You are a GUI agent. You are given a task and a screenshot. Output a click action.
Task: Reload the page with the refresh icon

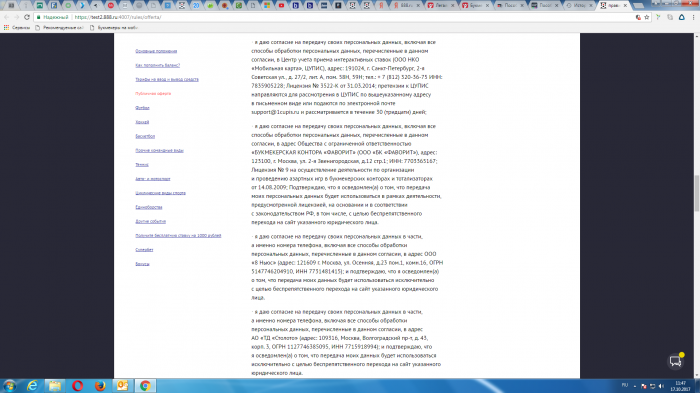point(27,17)
